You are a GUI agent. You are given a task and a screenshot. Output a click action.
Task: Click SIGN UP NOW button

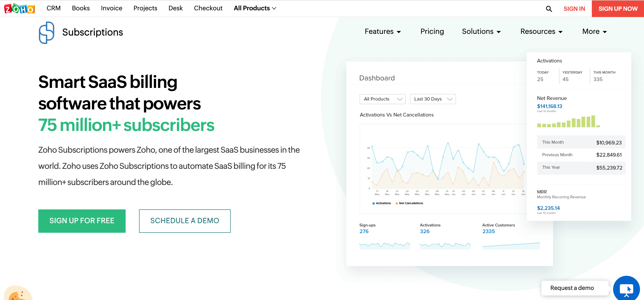[x=618, y=9]
